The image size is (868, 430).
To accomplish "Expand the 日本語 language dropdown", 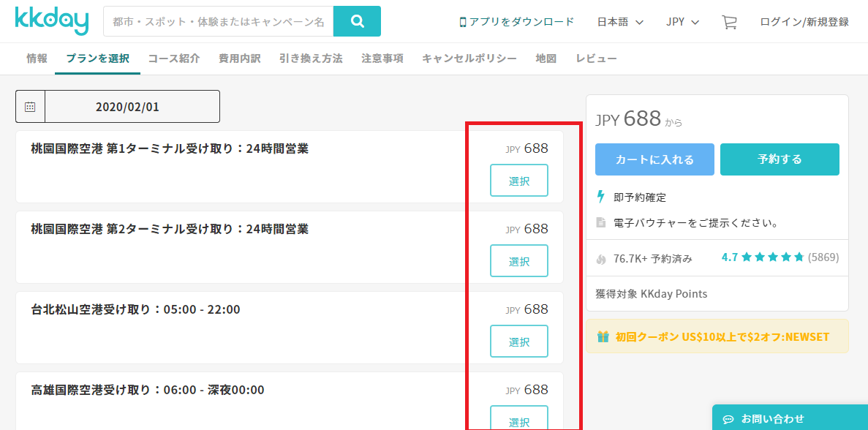I will coord(620,22).
